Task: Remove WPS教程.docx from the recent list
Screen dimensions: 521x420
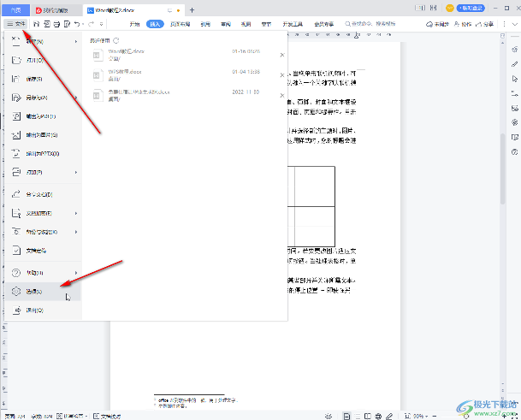Action: pos(282,75)
